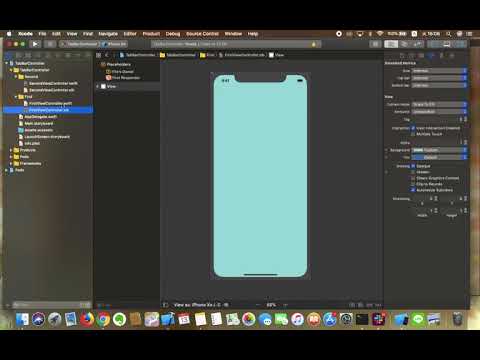This screenshot has width=480, height=360.
Task: Open the Editor menu
Action: click(130, 34)
